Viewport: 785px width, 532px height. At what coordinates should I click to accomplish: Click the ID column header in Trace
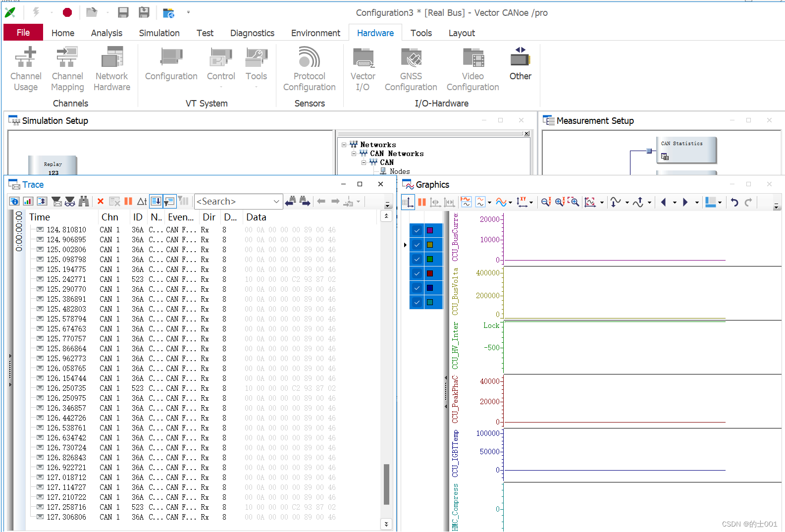pos(138,217)
